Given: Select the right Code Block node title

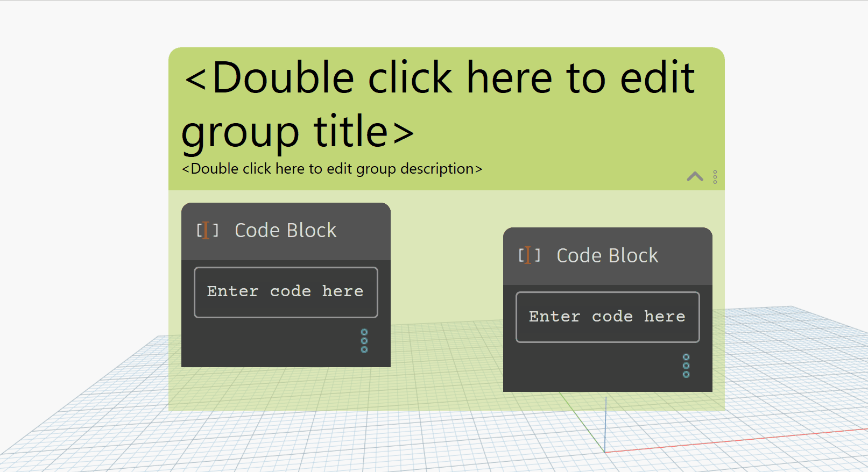Looking at the screenshot, I should [x=607, y=255].
